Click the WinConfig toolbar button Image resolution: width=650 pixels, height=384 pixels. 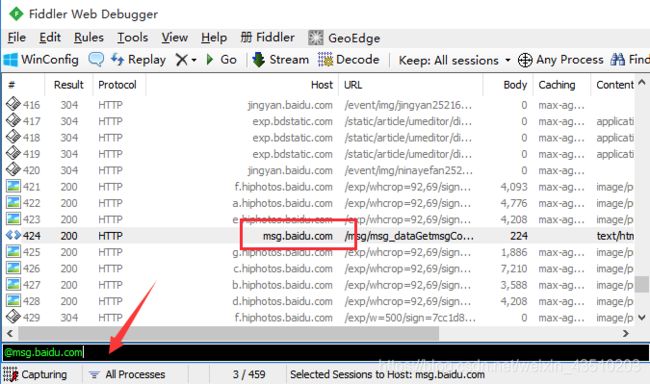point(41,60)
